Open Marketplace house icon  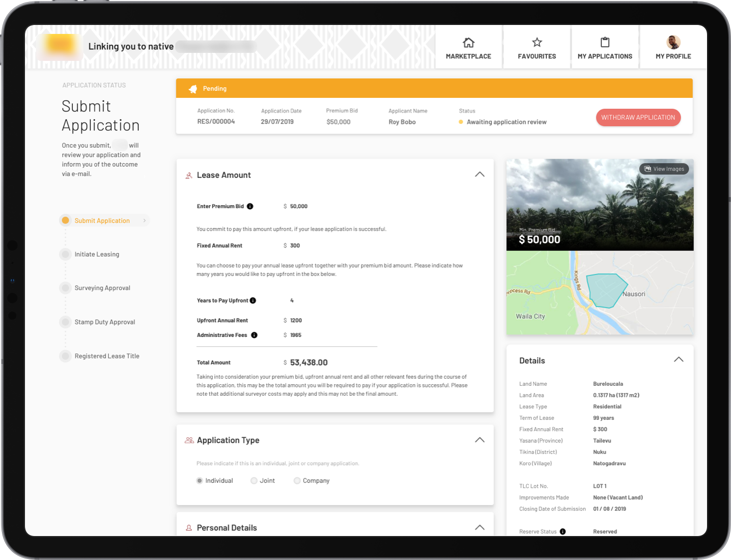[x=468, y=42]
